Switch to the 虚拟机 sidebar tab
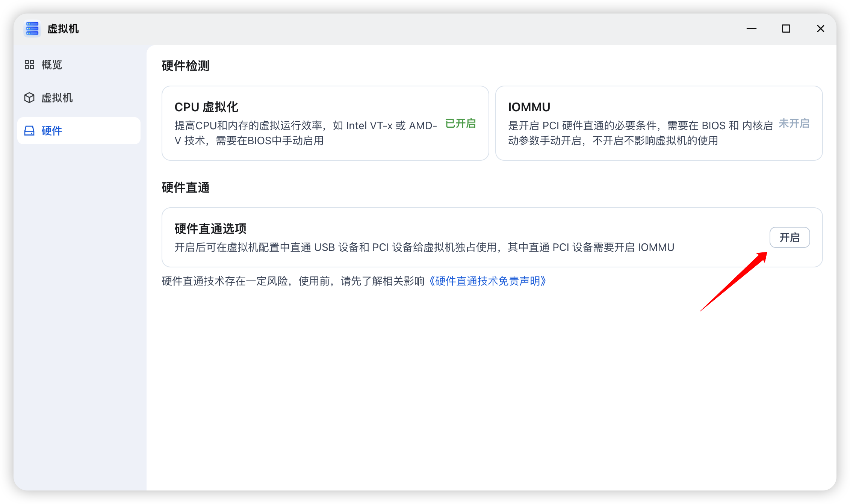Screen dimensions: 850x504 pos(57,98)
